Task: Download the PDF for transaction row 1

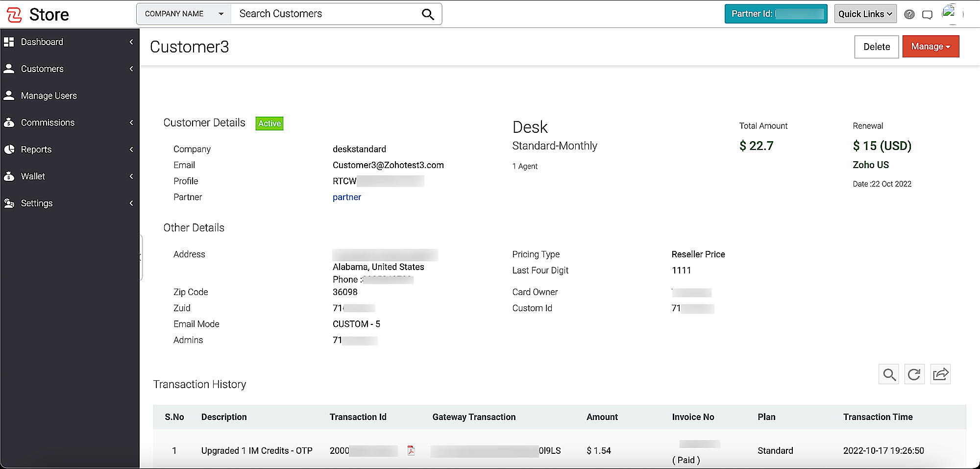Action: (411, 450)
